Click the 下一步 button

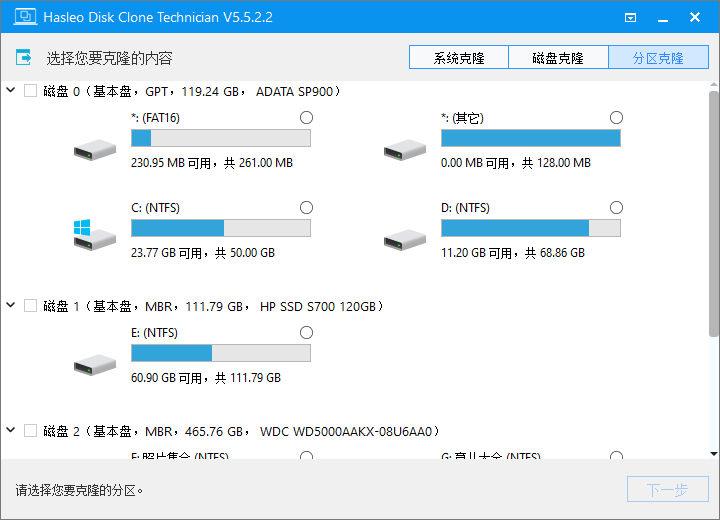click(667, 490)
